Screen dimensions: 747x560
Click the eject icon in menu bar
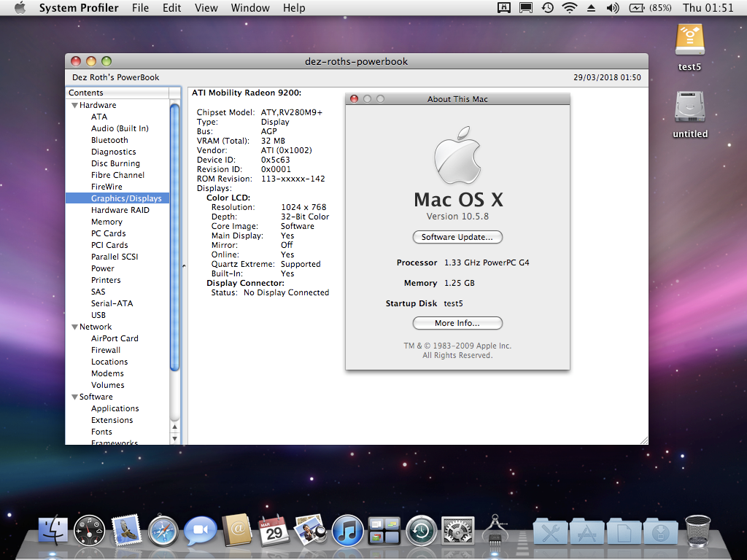591,7
